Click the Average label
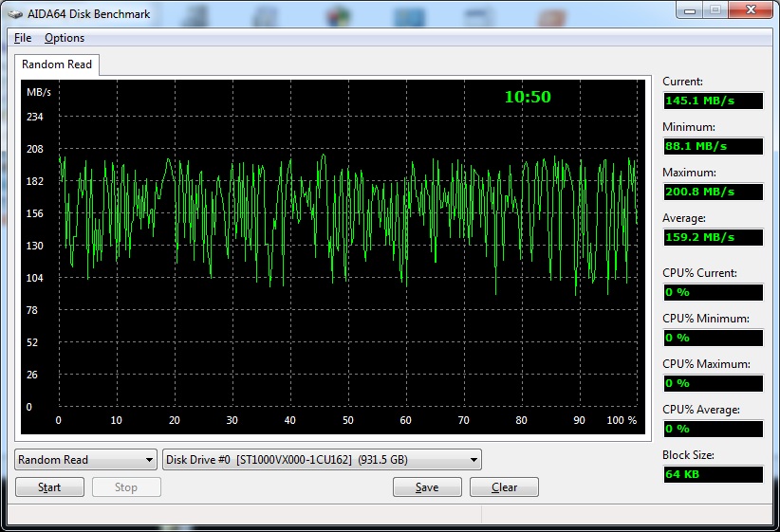Viewport: 780px width, 532px height. pos(683,218)
